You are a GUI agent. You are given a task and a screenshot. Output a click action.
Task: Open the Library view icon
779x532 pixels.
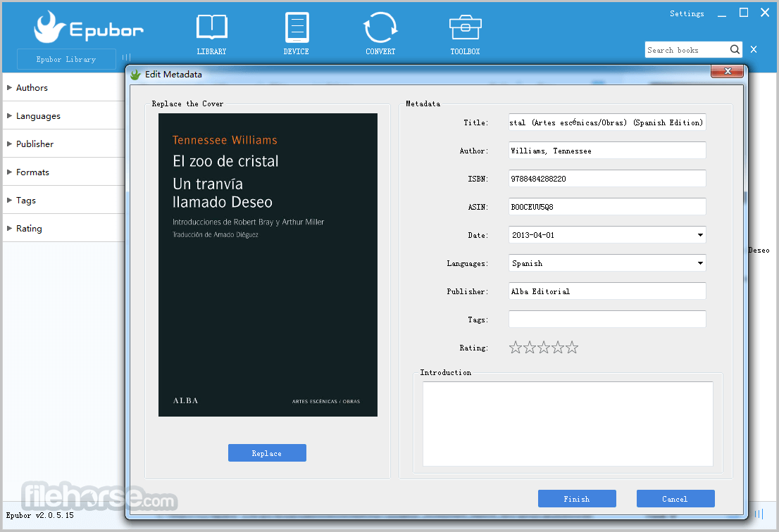coord(211,27)
